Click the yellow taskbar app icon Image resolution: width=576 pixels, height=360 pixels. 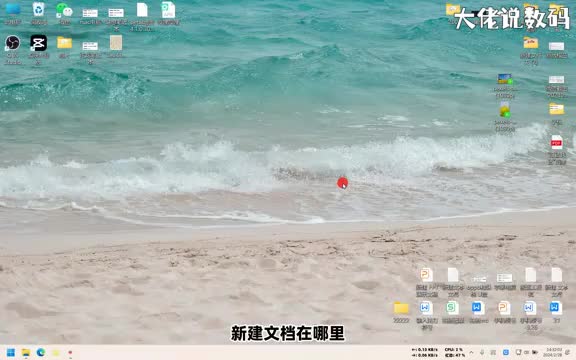coord(55,353)
